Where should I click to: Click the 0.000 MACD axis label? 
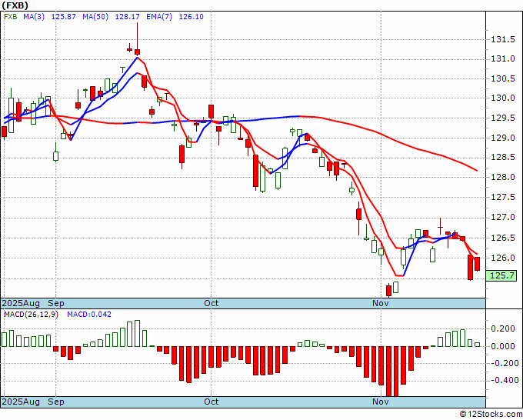pyautogui.click(x=503, y=346)
